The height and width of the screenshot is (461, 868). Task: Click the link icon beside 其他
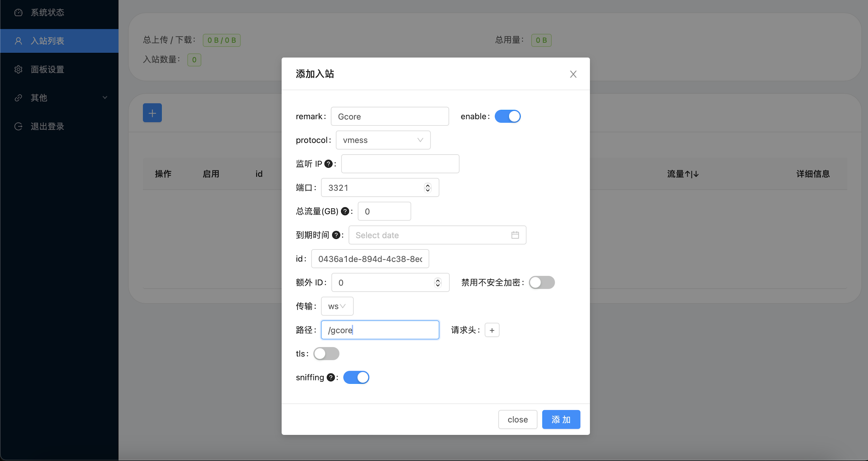click(x=18, y=98)
